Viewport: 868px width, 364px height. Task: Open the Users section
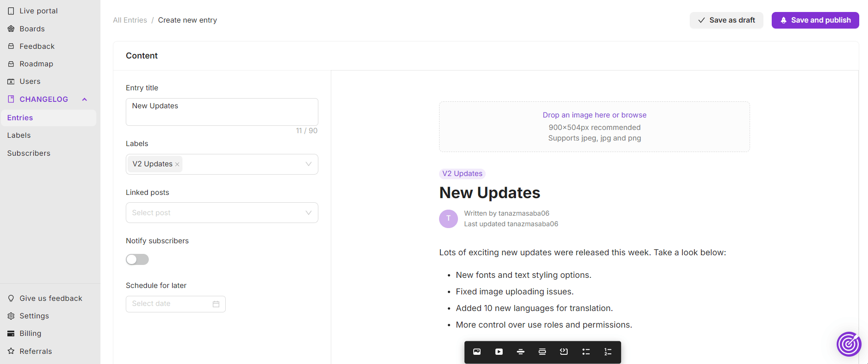(30, 81)
